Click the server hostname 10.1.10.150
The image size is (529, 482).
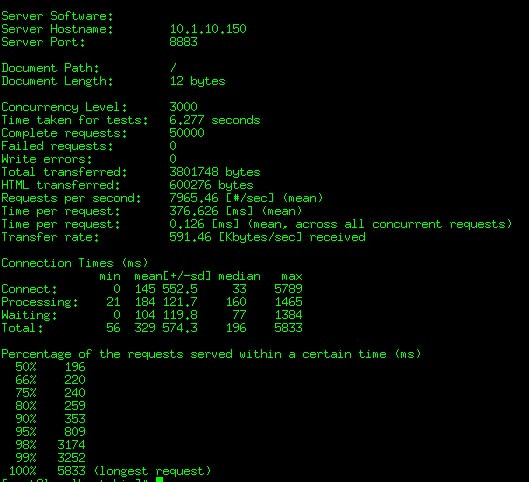coord(208,29)
